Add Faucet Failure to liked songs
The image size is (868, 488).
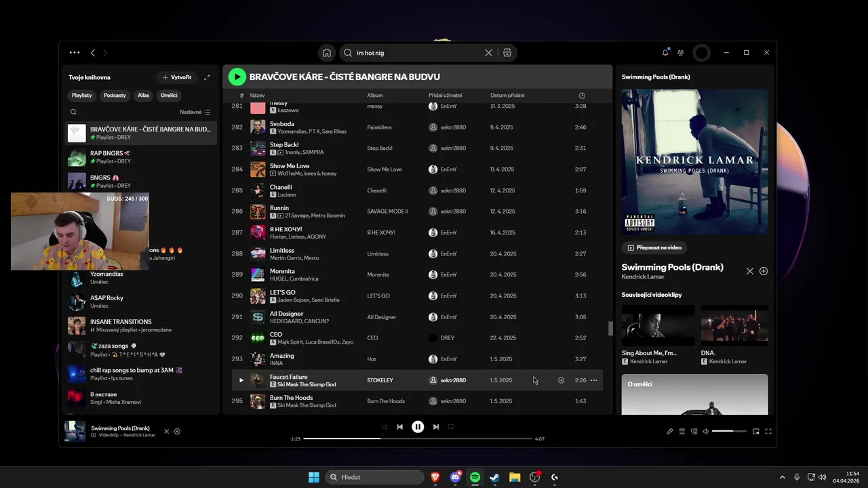click(561, 380)
